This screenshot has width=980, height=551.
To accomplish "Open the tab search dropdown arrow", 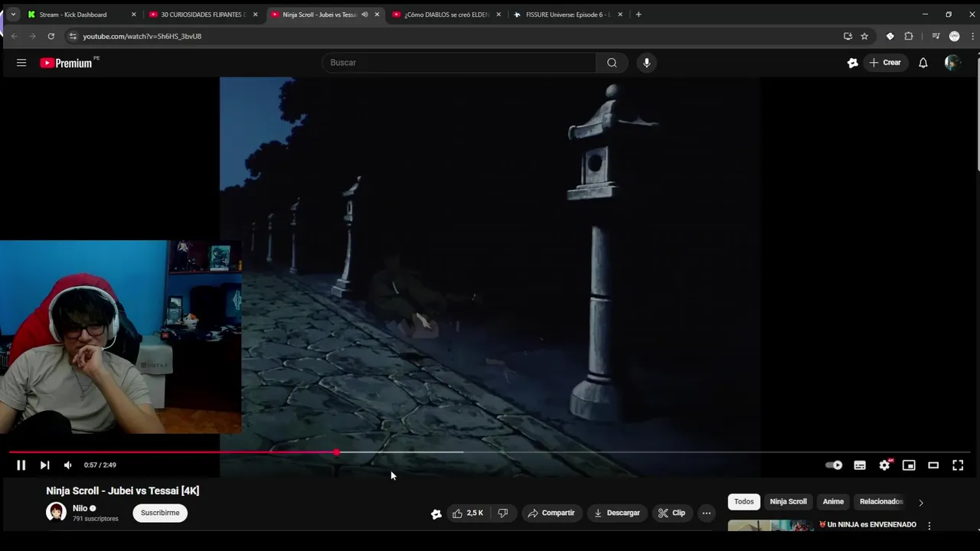I will pyautogui.click(x=13, y=15).
